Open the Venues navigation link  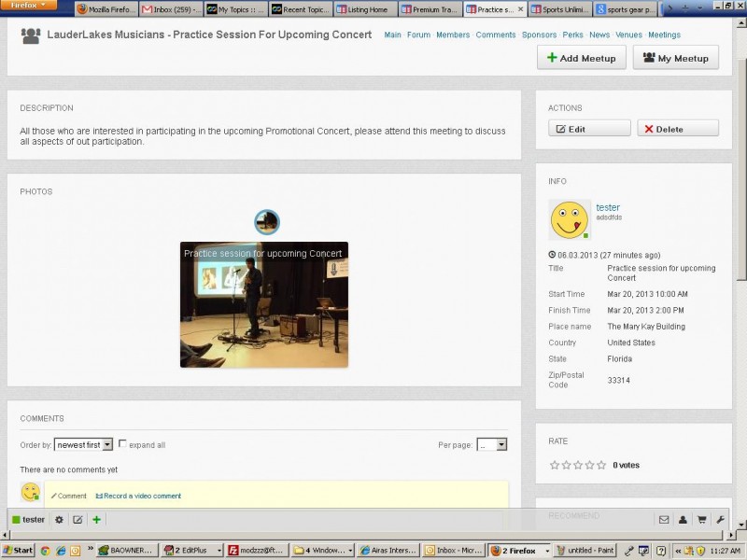(x=628, y=35)
